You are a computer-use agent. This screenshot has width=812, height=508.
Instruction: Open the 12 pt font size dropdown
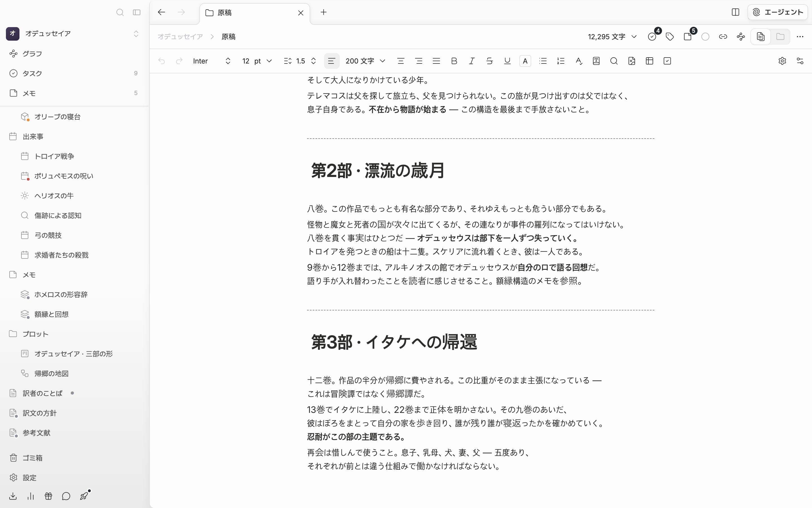pyautogui.click(x=257, y=61)
